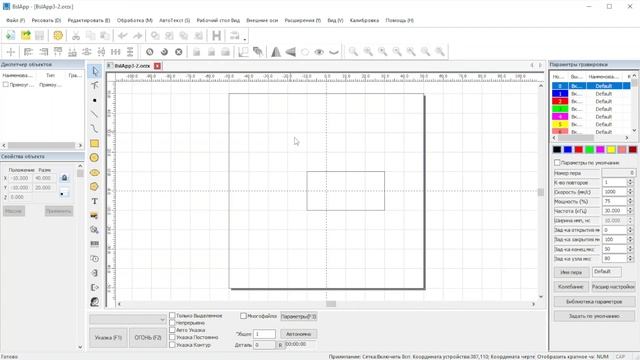The width and height of the screenshot is (640, 360).
Task: Pick the black color swatch
Action: coord(557,149)
